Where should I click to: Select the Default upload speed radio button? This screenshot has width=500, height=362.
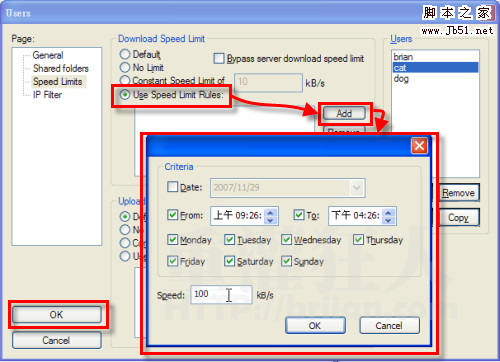(125, 217)
